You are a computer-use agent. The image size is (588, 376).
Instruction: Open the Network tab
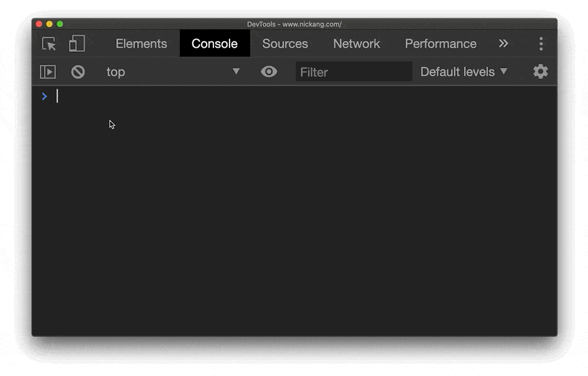point(356,43)
